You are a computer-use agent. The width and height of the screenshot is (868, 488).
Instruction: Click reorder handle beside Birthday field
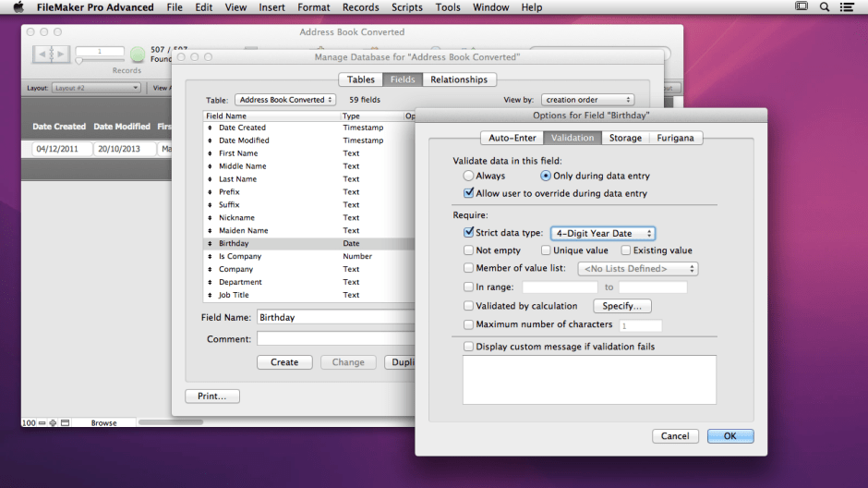click(210, 243)
